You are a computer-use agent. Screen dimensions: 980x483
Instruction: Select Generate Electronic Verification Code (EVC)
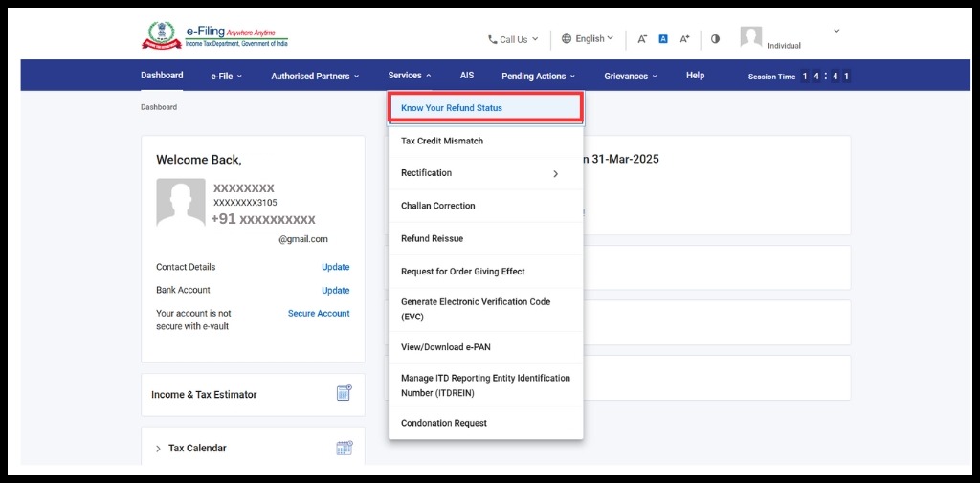coord(485,309)
